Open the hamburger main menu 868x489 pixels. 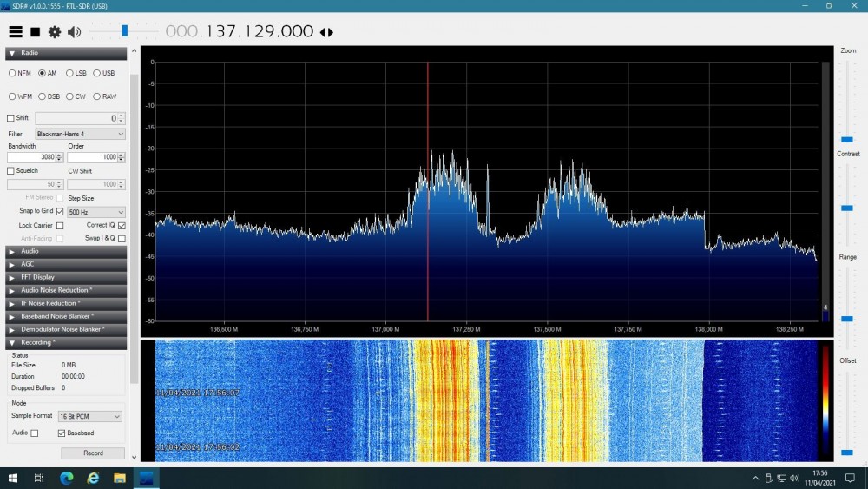[x=16, y=32]
